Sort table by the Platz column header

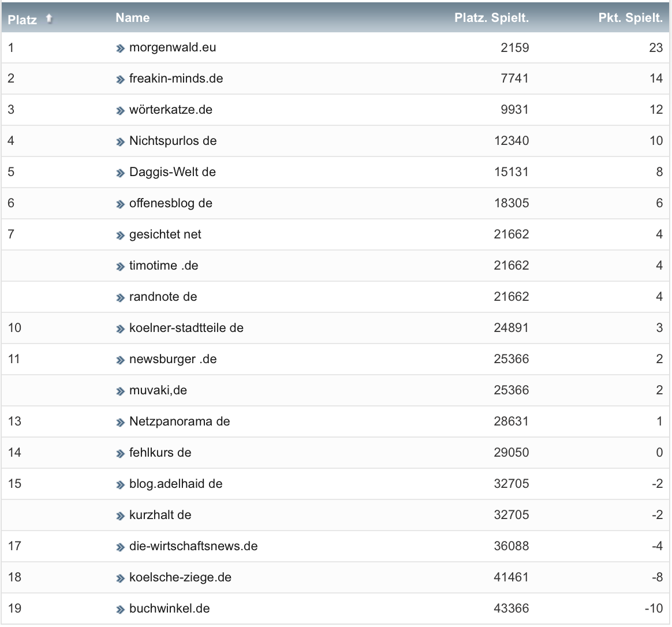tap(23, 19)
